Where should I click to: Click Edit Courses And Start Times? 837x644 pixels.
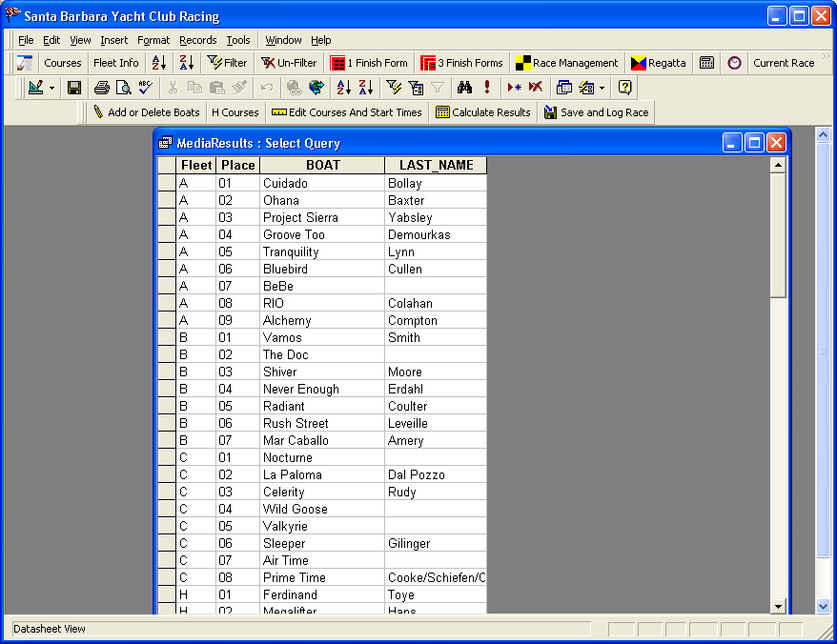[347, 112]
